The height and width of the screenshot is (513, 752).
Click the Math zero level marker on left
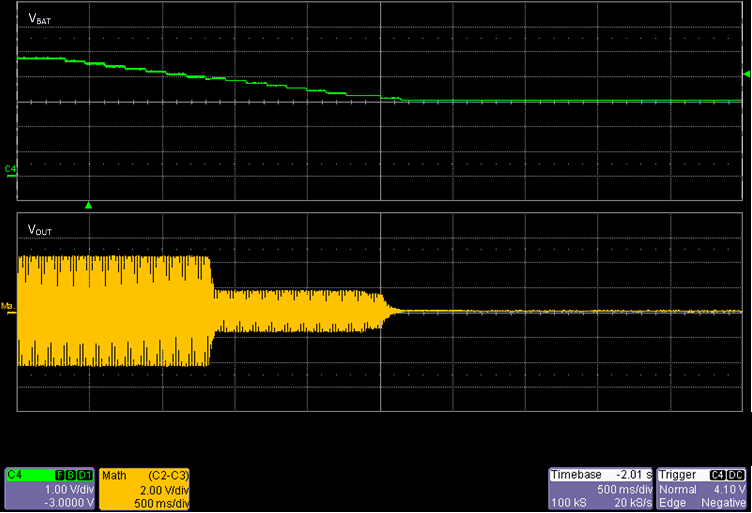click(8, 306)
